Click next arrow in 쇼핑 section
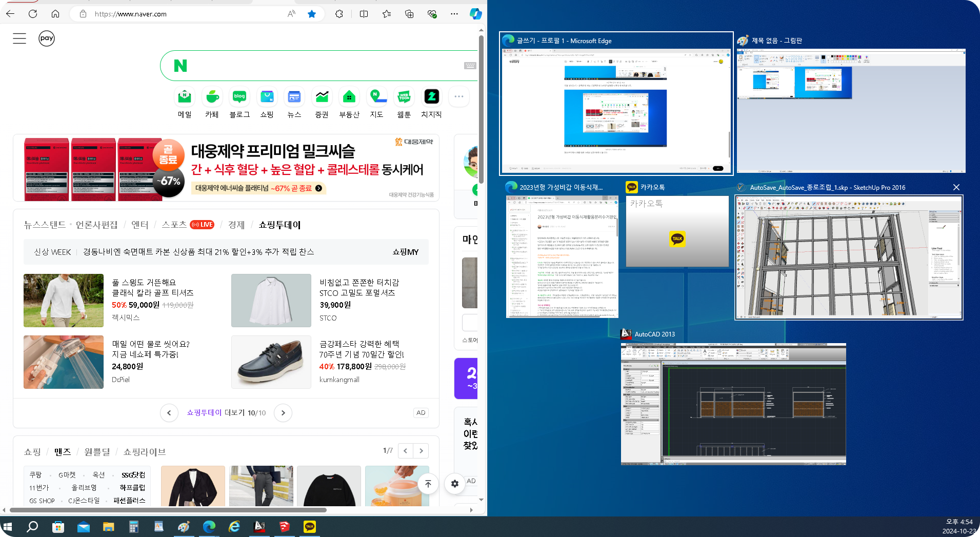Viewport: 980px width, 537px height. (421, 451)
